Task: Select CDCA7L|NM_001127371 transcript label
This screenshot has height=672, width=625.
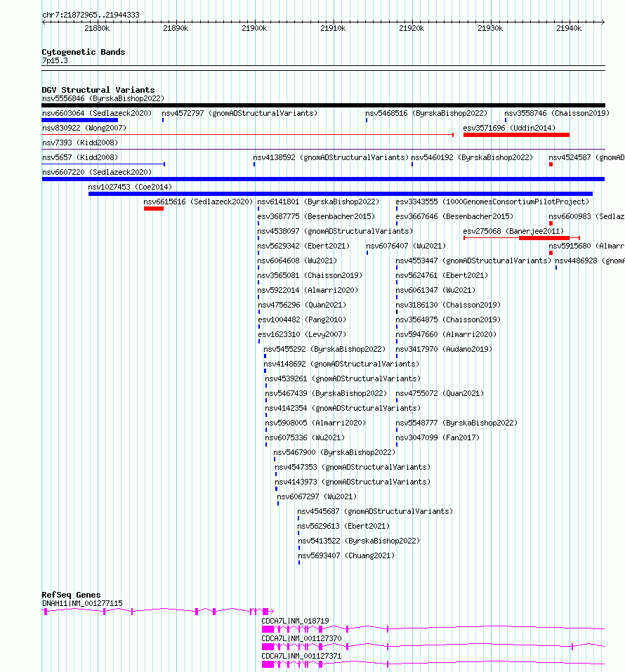Action: coord(302,656)
